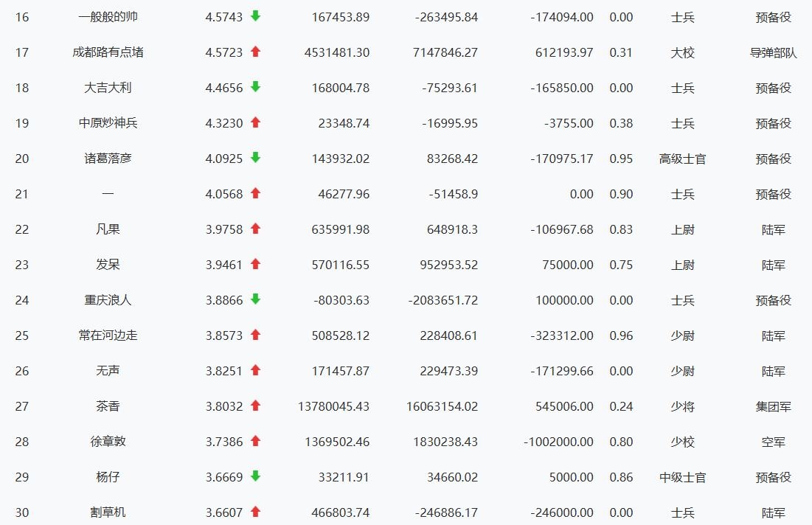812x525 pixels.
Task: Click the green down arrow next to 4.4656
Action: pyautogui.click(x=255, y=87)
